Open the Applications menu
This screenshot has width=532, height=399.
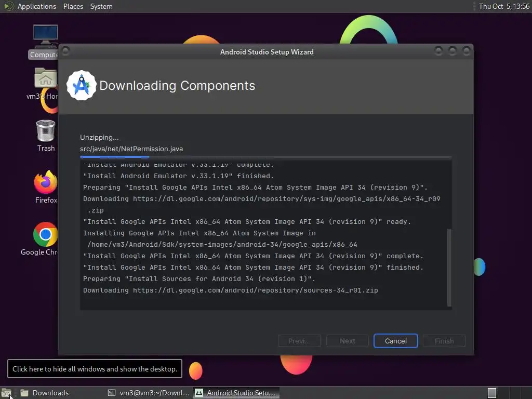37,6
